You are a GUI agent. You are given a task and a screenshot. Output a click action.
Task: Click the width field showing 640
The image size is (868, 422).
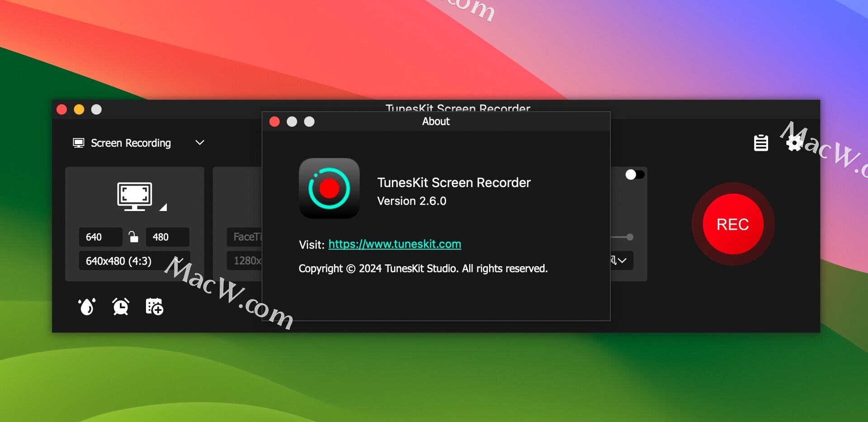pos(100,237)
